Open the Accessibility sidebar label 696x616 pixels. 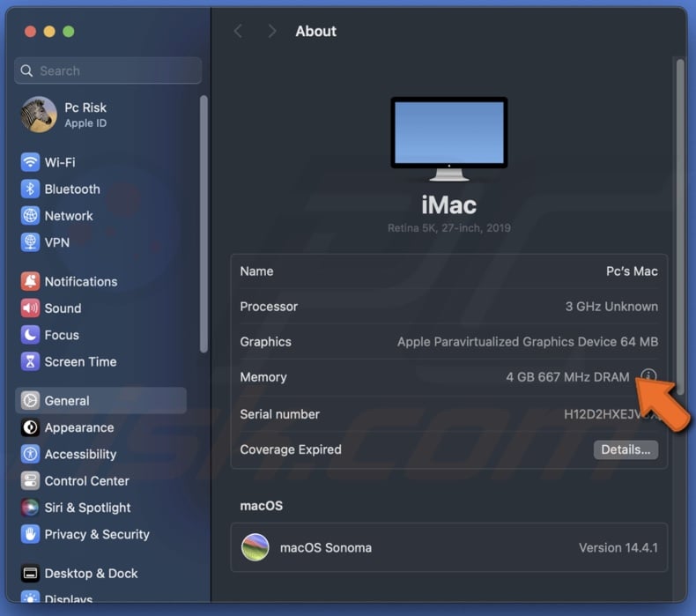[80, 454]
